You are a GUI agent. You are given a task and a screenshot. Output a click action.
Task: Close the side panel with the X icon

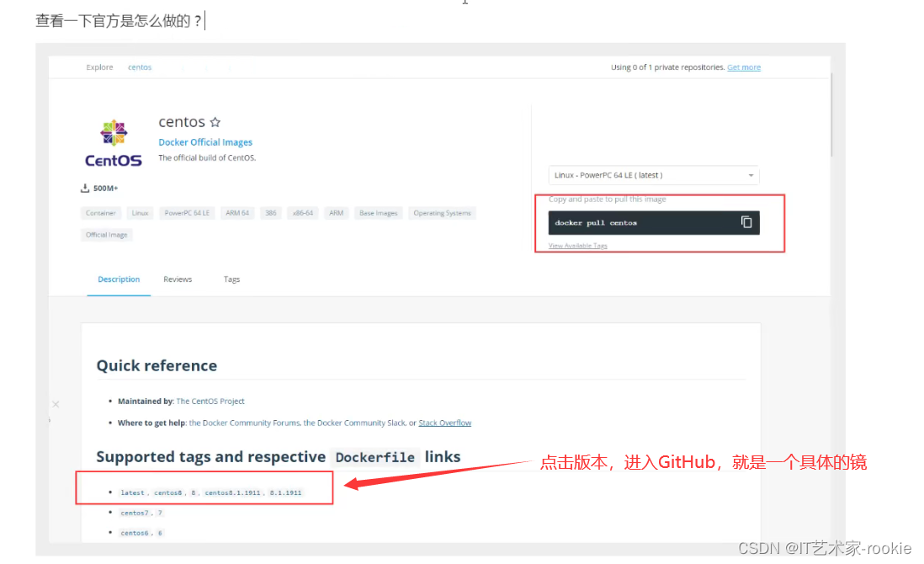(x=56, y=404)
